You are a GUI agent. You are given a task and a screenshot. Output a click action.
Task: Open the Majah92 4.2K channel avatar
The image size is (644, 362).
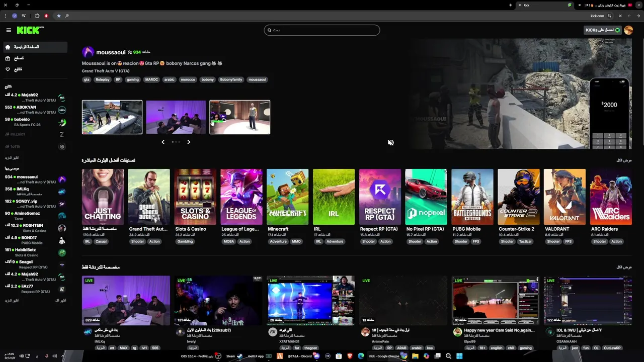click(62, 98)
